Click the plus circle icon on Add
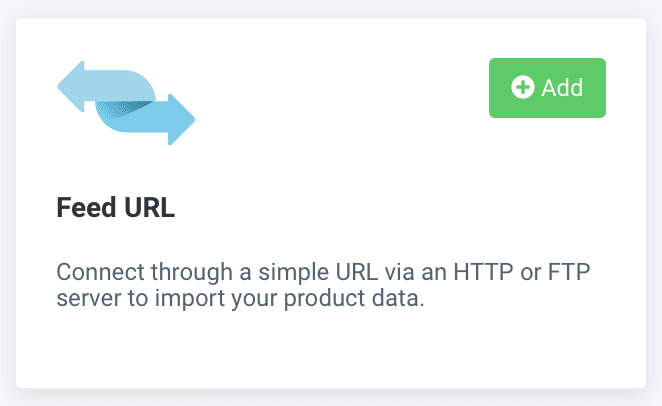Image resolution: width=662 pixels, height=406 pixels. [x=522, y=88]
